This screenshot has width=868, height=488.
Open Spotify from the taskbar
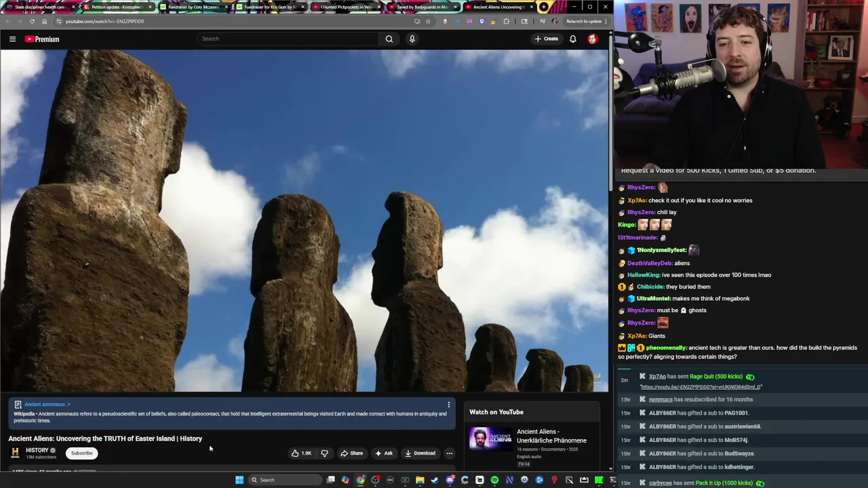tap(494, 480)
